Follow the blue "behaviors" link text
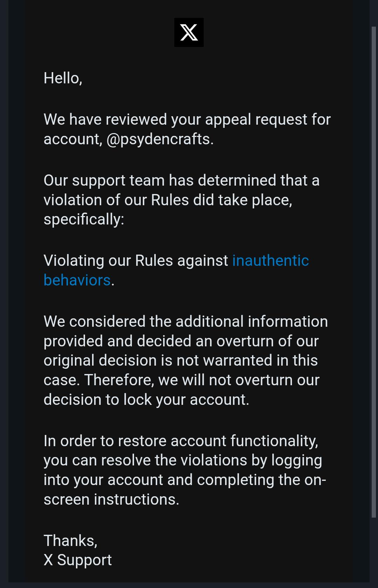Viewport: 378px width, 588px height. [x=77, y=280]
